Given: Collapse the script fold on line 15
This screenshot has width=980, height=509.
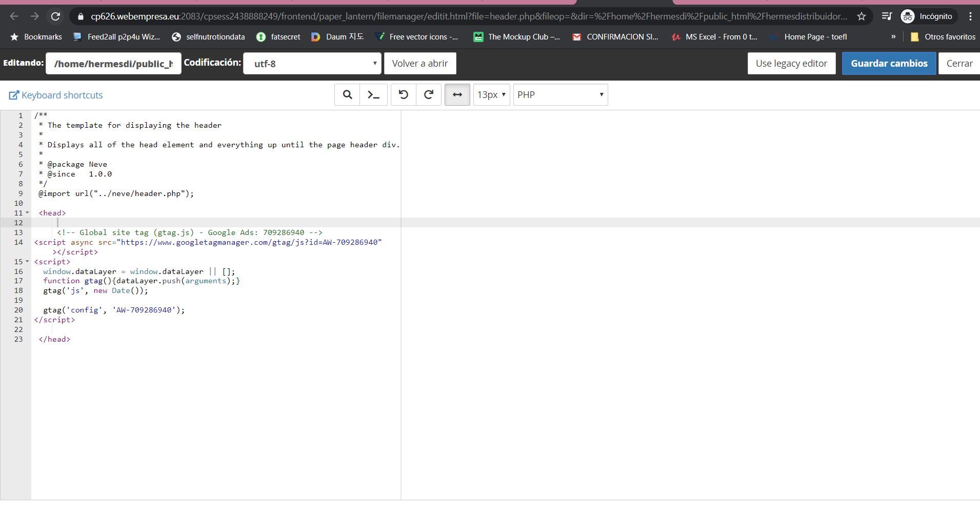Looking at the screenshot, I should pos(27,262).
